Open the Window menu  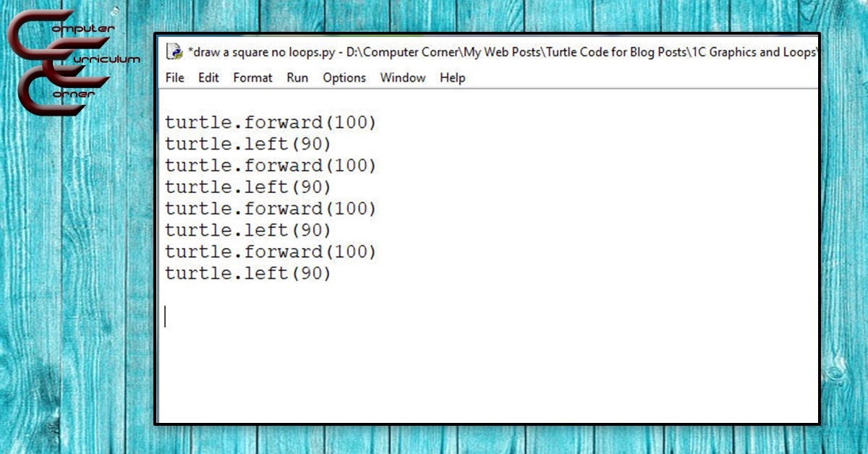coord(403,77)
